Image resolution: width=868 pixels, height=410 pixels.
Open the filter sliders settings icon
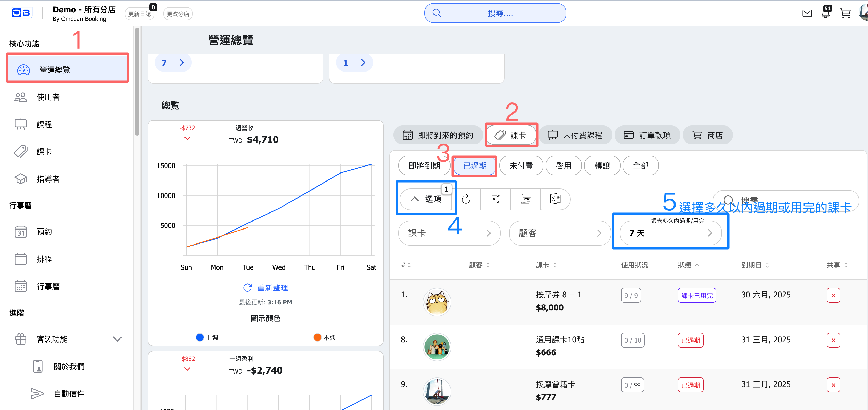click(496, 199)
